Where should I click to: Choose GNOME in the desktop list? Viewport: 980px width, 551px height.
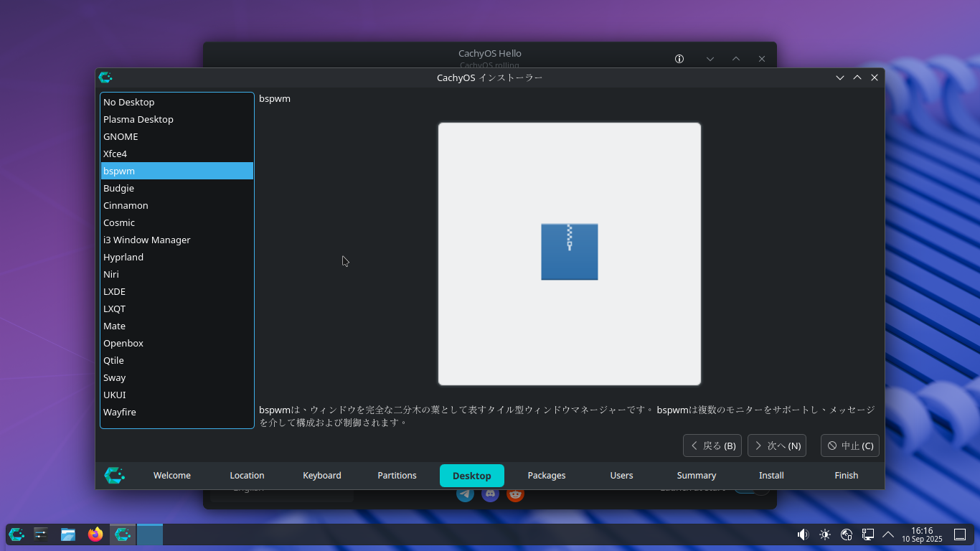(x=121, y=136)
